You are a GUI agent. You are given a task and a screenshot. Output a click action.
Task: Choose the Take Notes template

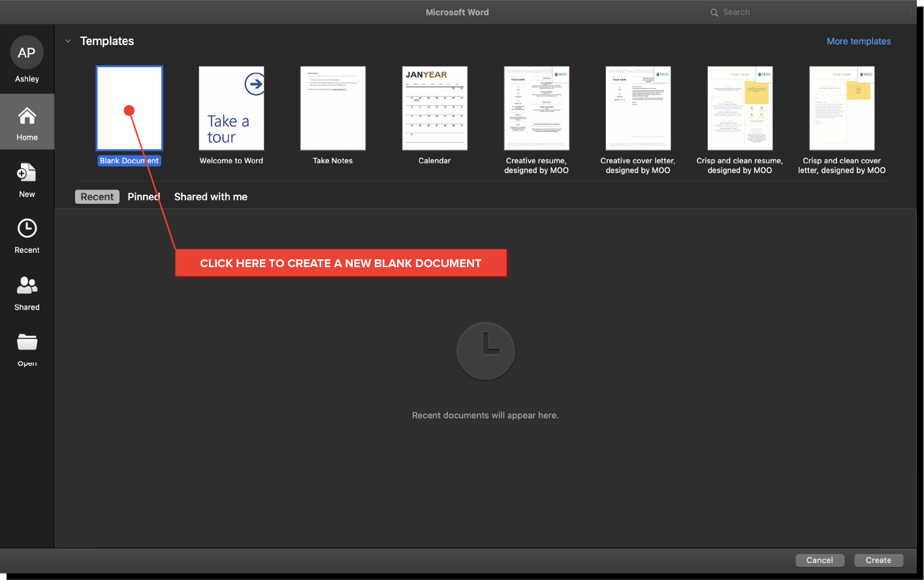tap(333, 108)
